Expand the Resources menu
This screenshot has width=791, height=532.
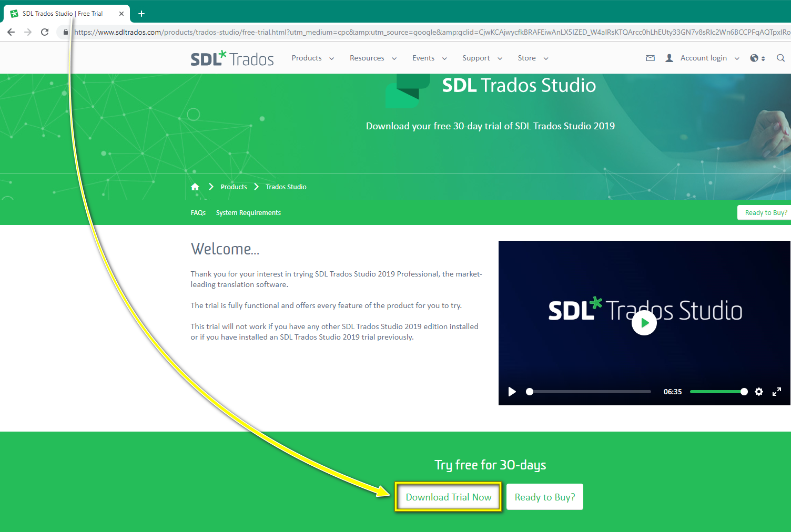(x=373, y=58)
